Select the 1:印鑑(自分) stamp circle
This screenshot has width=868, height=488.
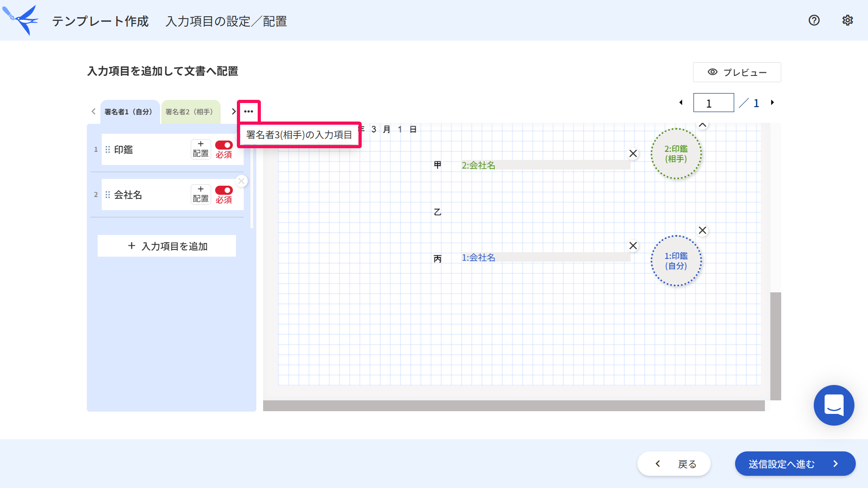tap(676, 261)
